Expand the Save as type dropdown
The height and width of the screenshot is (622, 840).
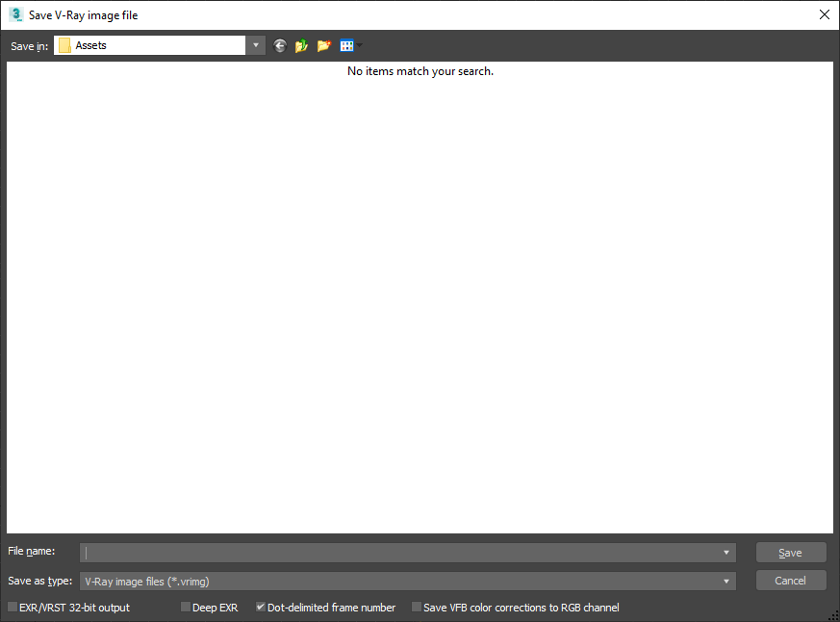725,581
